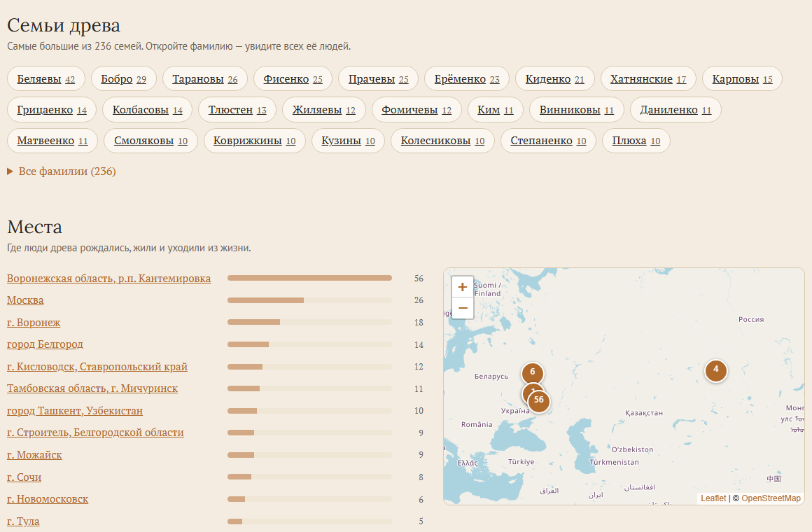812x532 pixels.
Task: Open the OpenStreetMap attribution link
Action: tap(771, 498)
